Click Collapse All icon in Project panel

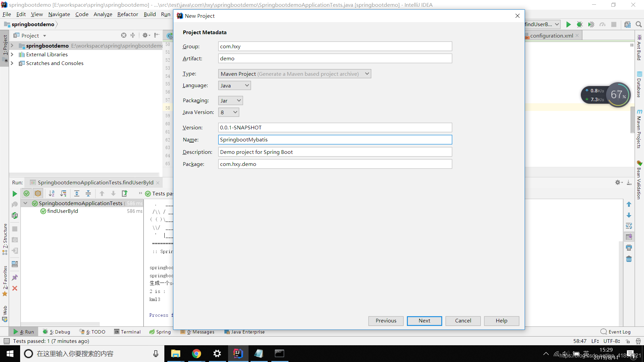coord(133,35)
